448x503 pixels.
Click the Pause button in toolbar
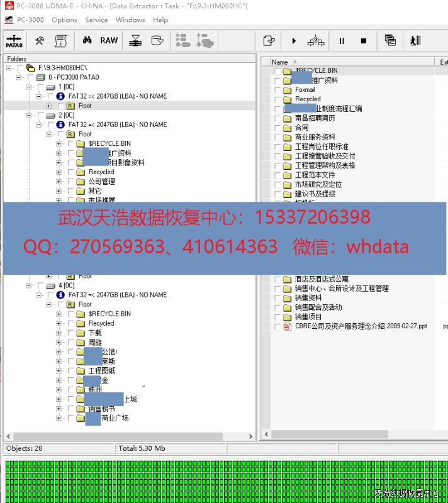tap(342, 41)
